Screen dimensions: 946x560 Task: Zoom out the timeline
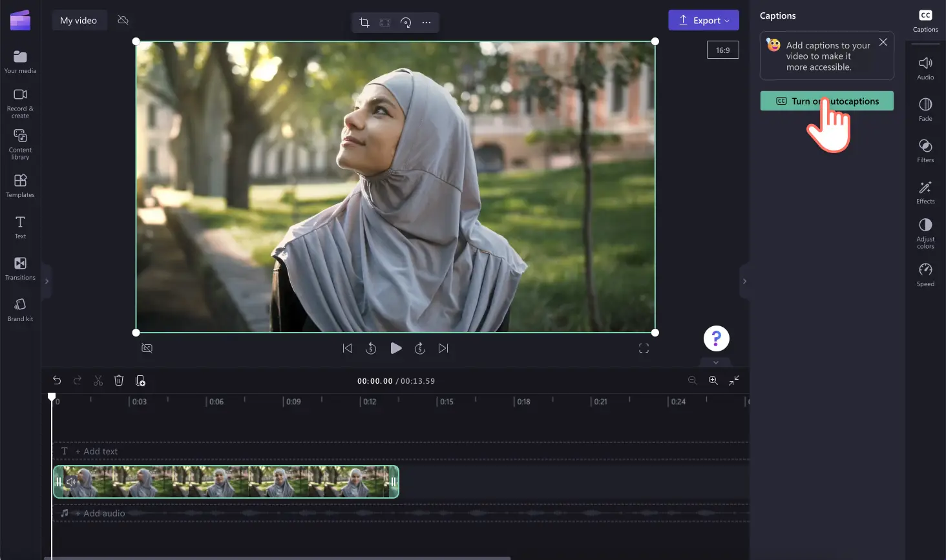click(693, 380)
